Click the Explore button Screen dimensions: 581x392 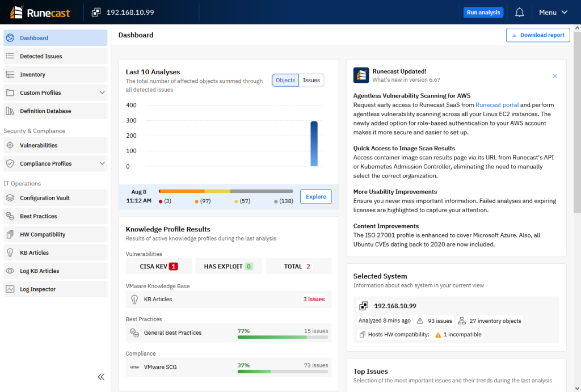pyautogui.click(x=315, y=197)
